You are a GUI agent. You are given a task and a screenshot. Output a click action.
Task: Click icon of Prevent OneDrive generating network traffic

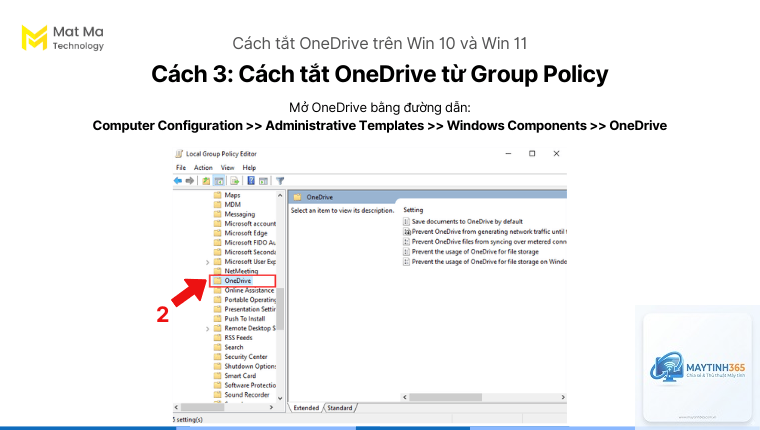tap(406, 232)
